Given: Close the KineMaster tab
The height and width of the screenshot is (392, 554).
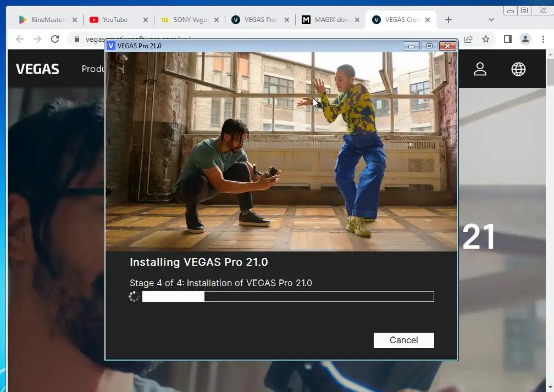Looking at the screenshot, I should tap(75, 20).
